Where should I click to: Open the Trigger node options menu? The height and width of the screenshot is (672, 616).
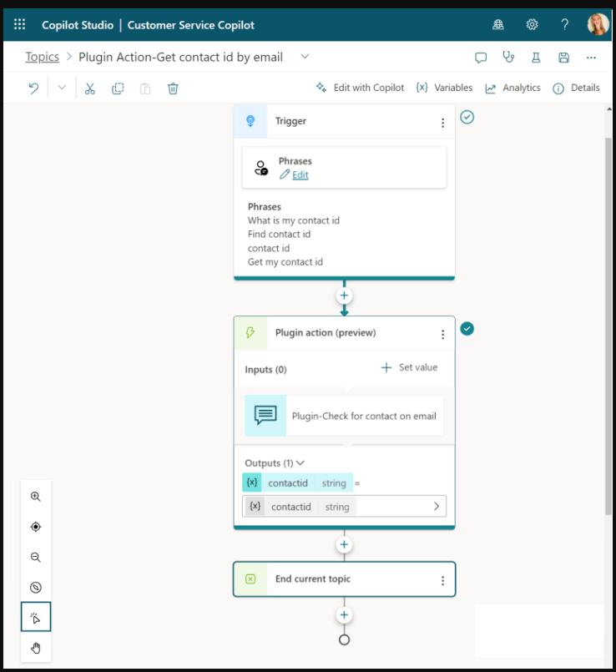click(x=443, y=123)
